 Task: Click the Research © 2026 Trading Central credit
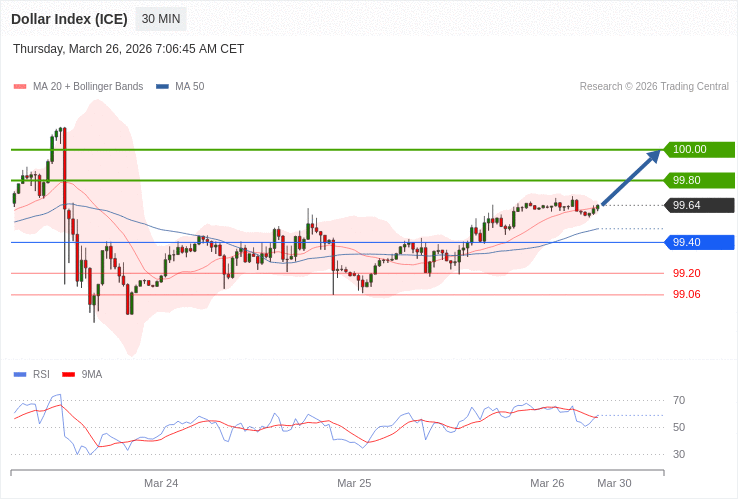point(654,87)
